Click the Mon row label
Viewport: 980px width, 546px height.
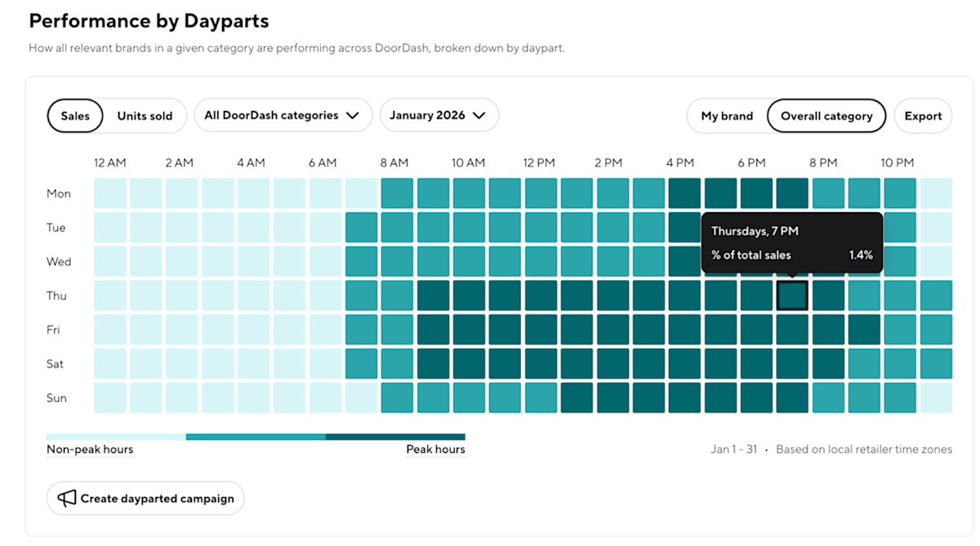pyautogui.click(x=58, y=193)
